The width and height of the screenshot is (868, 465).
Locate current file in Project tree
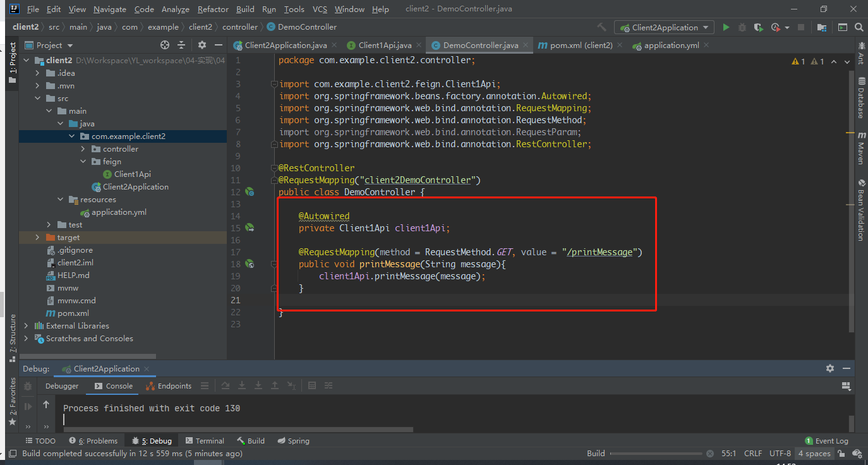pos(165,45)
